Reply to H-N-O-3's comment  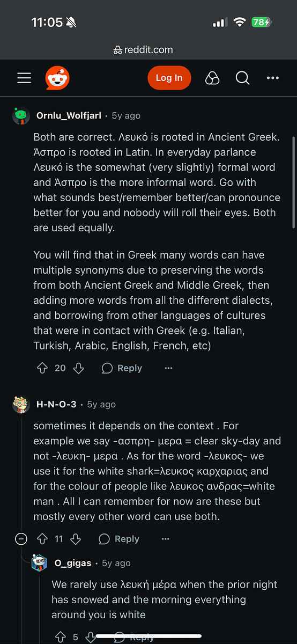[x=119, y=539]
